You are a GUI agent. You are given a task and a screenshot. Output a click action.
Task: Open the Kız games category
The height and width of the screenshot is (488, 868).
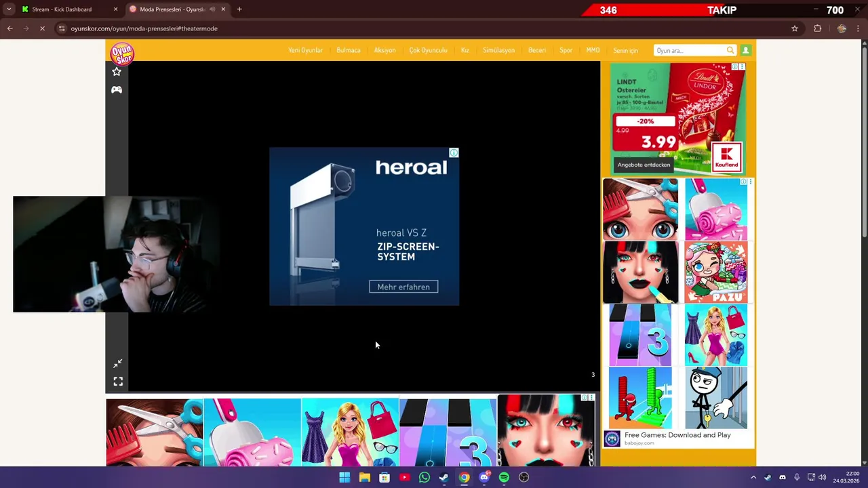(465, 50)
